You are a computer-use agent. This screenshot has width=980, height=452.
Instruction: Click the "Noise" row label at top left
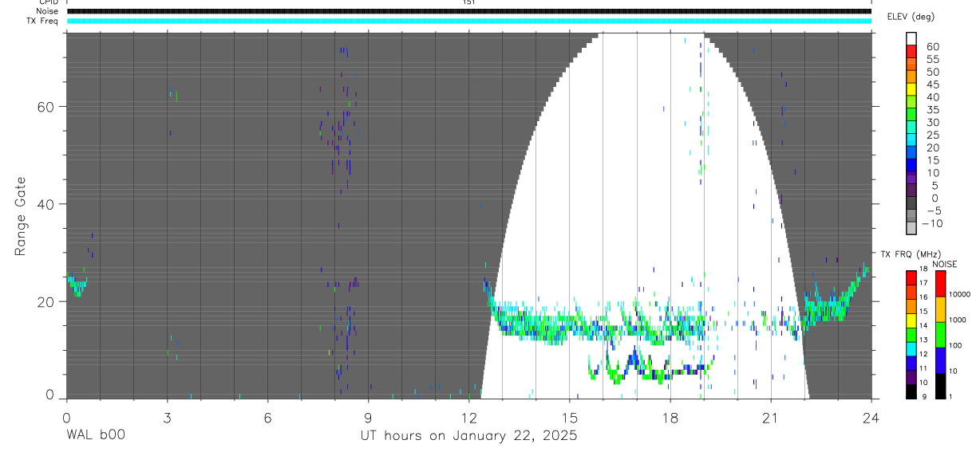pyautogui.click(x=47, y=11)
